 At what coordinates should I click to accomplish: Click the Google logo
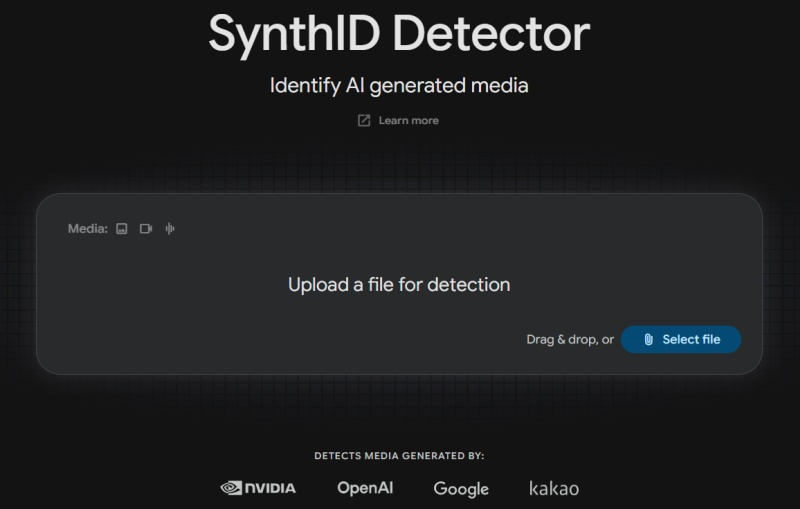point(461,489)
